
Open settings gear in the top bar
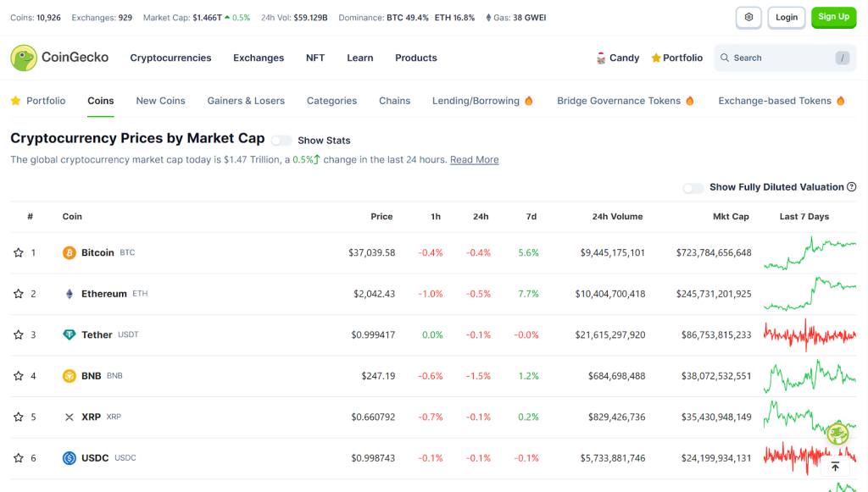pyautogui.click(x=748, y=17)
